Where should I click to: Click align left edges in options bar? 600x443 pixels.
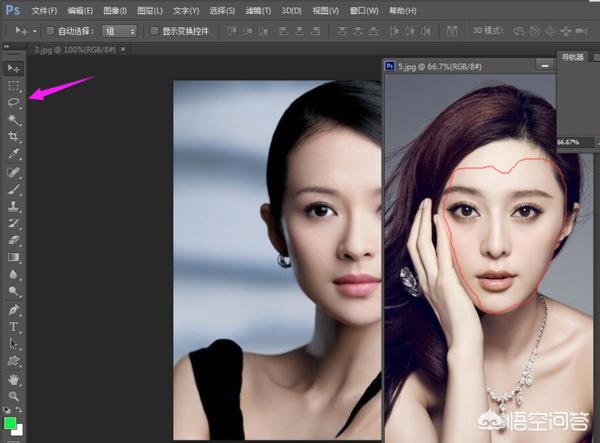point(284,31)
